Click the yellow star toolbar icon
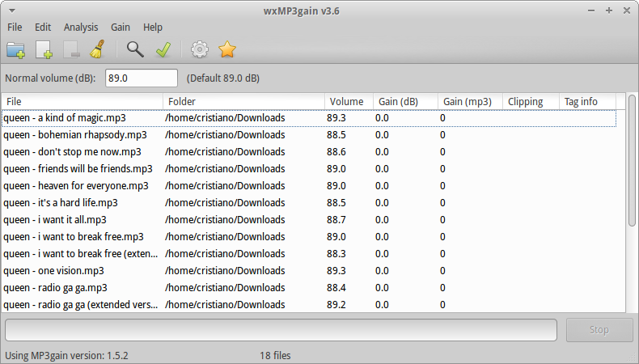The height and width of the screenshot is (364, 639). coord(227,49)
